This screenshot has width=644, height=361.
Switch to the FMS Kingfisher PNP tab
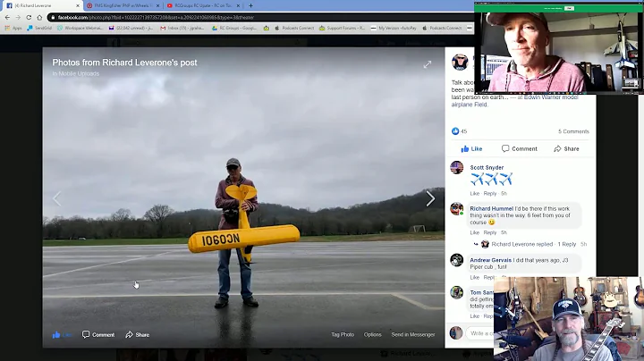(123, 5)
